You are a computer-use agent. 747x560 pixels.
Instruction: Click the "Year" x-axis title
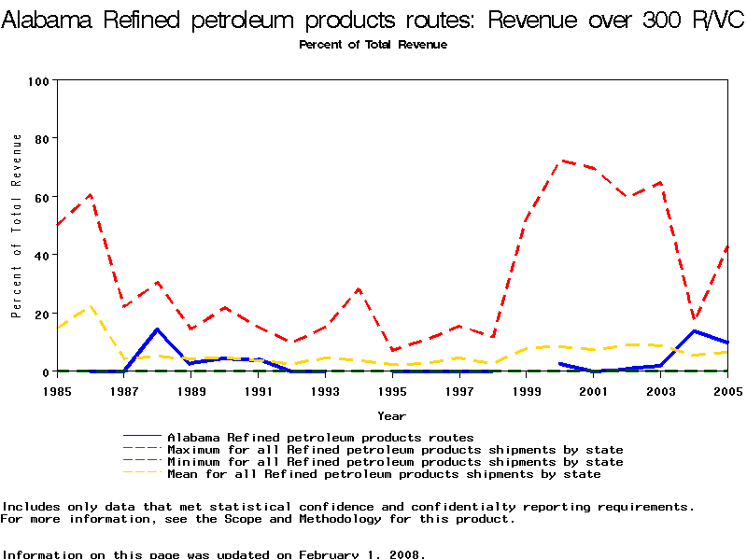[x=391, y=415]
